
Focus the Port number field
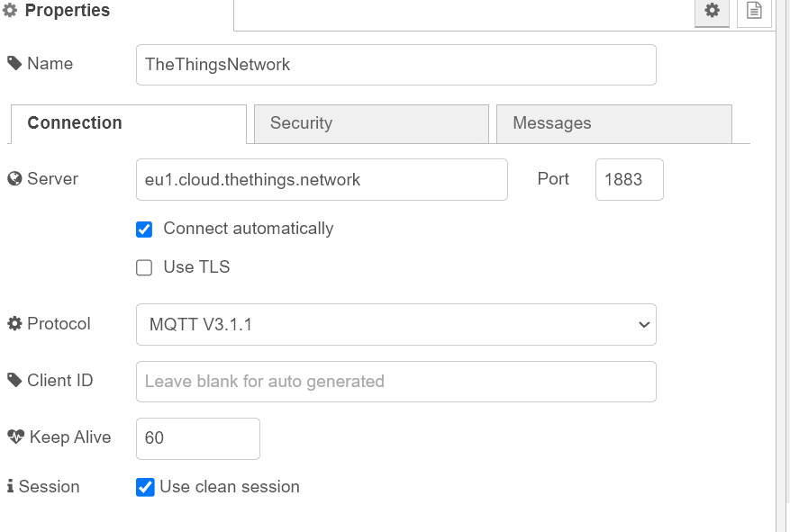tap(629, 180)
